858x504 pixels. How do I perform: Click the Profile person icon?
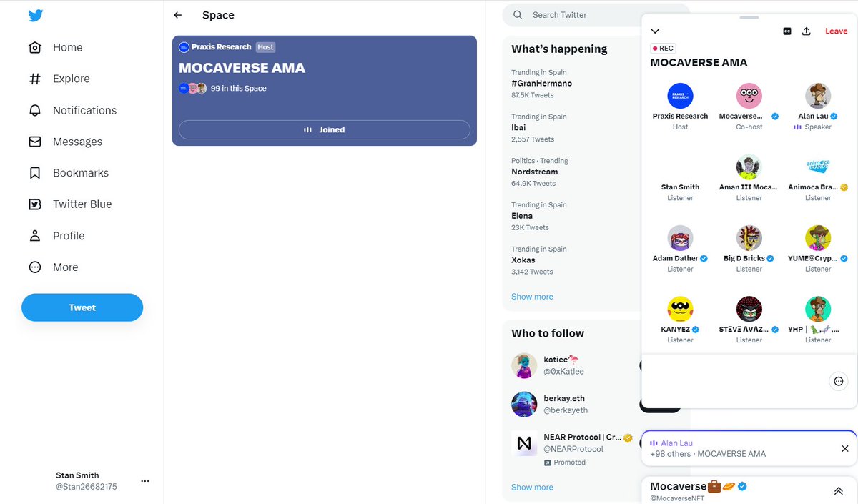pyautogui.click(x=34, y=236)
